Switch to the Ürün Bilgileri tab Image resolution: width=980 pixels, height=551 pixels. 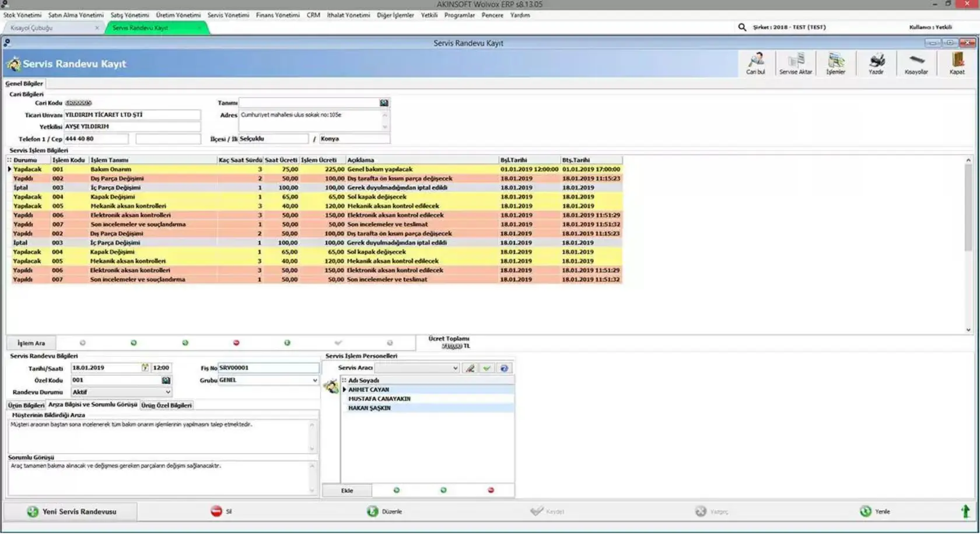26,405
